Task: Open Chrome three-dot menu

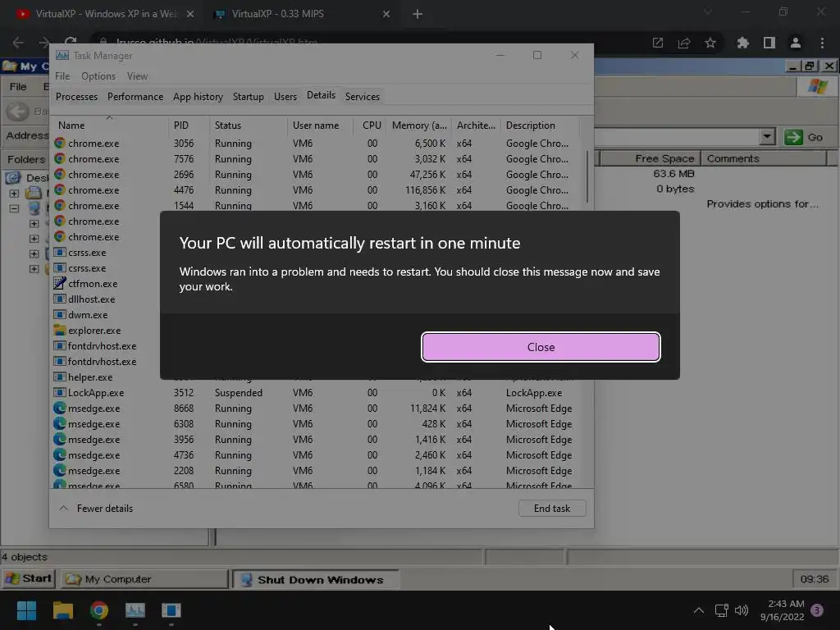Action: (822, 43)
